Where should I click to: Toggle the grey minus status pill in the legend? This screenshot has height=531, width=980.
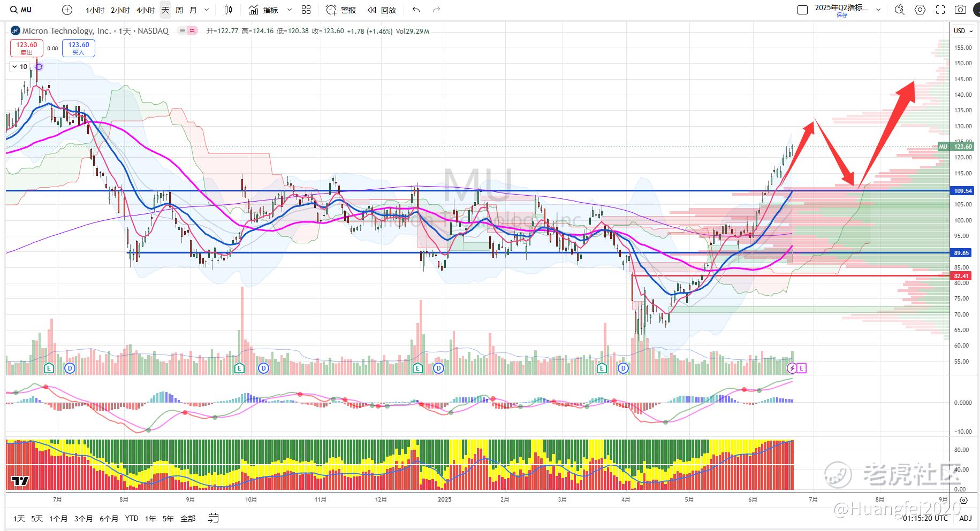point(183,31)
